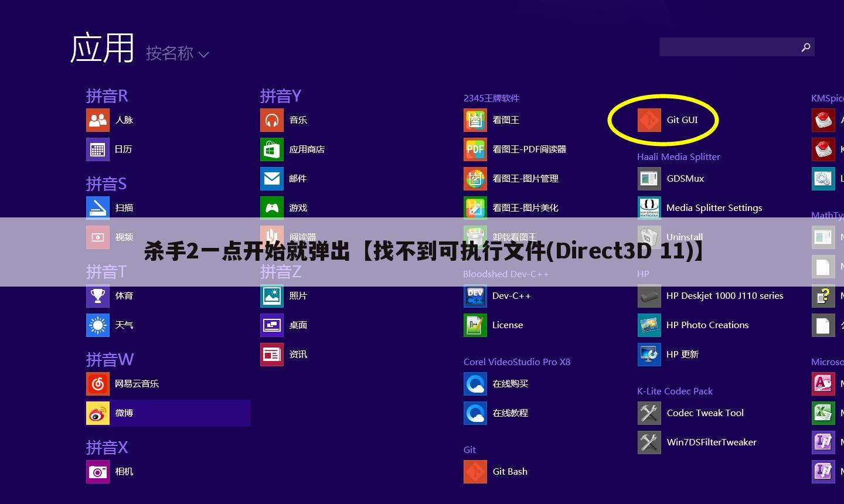Click the 网易云音乐 label text
Screen dimensions: 844x504
coord(137,384)
